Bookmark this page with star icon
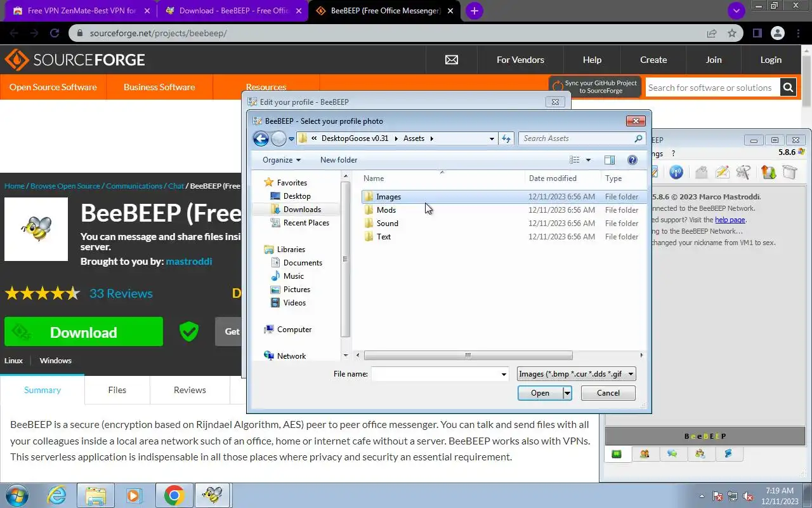The height and width of the screenshot is (508, 812). pos(732,33)
